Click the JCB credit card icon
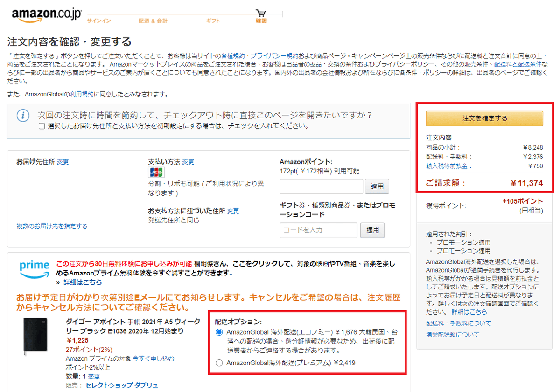 [x=156, y=172]
